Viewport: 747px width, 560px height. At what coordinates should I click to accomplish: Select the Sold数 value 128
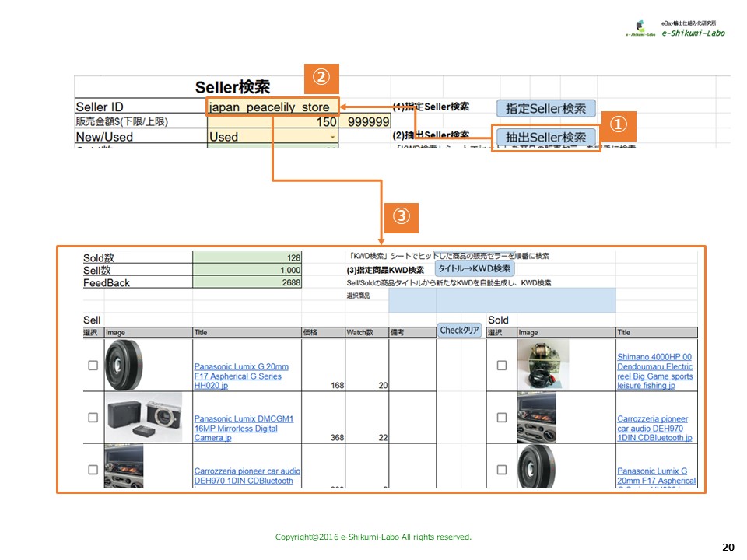(x=247, y=257)
